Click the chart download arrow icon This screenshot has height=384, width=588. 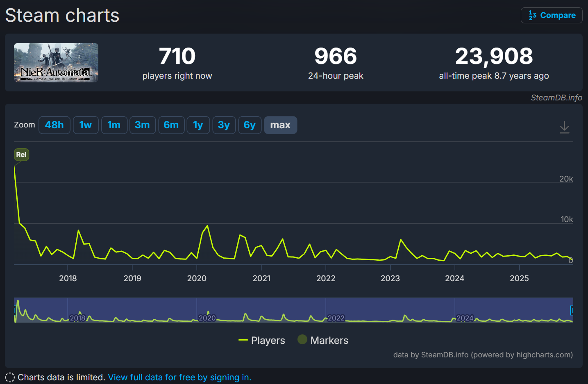(x=565, y=127)
